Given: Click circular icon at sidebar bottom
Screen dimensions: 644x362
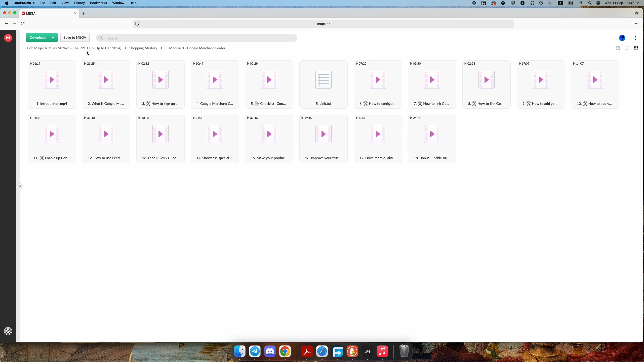Looking at the screenshot, I should point(8,331).
